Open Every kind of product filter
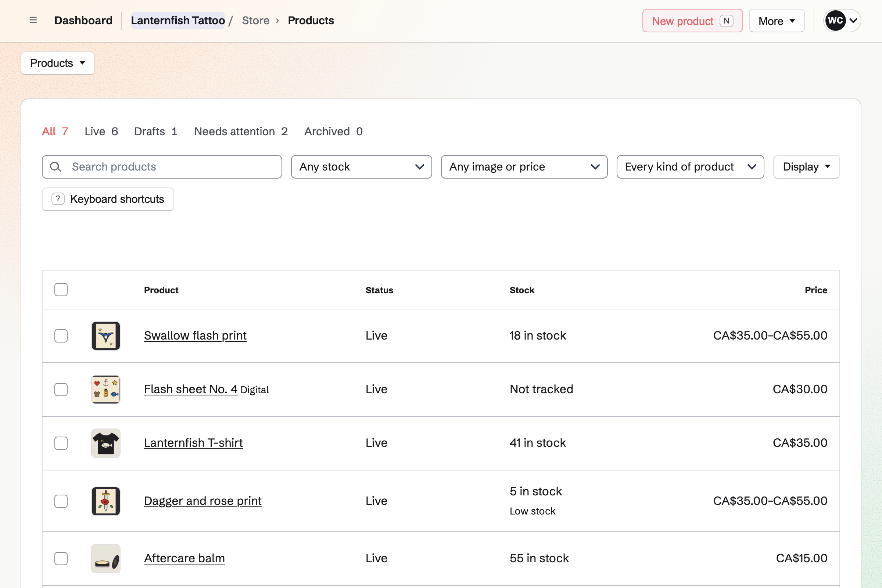Image resolution: width=882 pixels, height=588 pixels. pyautogui.click(x=691, y=167)
